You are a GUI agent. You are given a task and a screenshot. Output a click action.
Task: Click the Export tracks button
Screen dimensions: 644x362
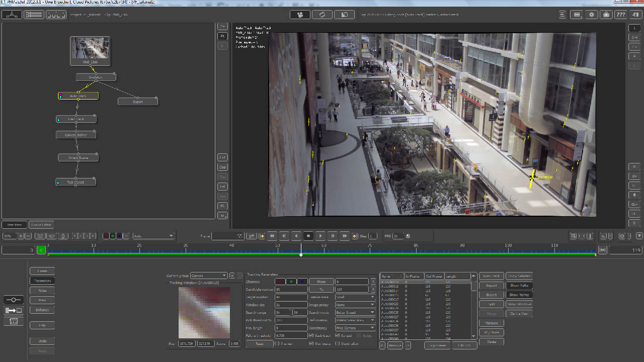tap(491, 295)
